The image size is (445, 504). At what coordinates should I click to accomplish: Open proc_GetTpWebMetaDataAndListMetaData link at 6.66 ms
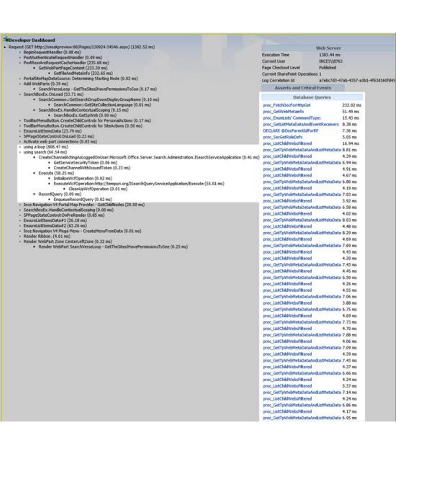click(302, 373)
